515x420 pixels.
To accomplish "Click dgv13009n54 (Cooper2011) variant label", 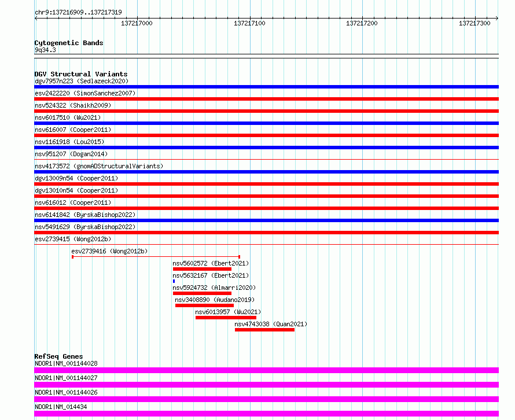I will point(76,178).
